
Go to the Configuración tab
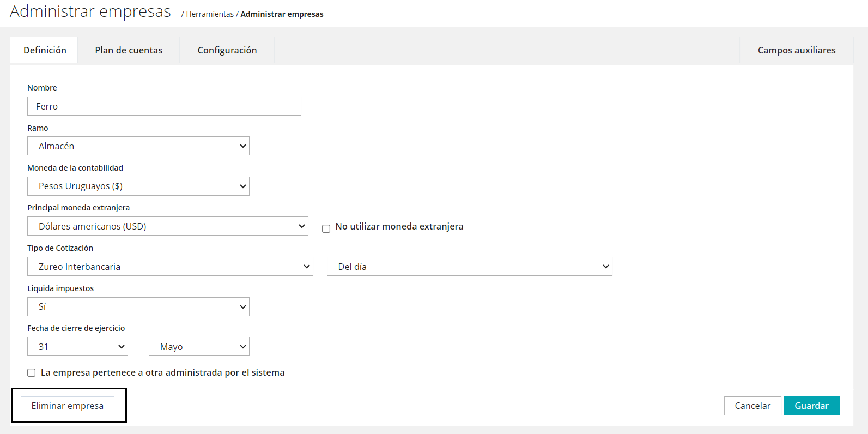[227, 50]
